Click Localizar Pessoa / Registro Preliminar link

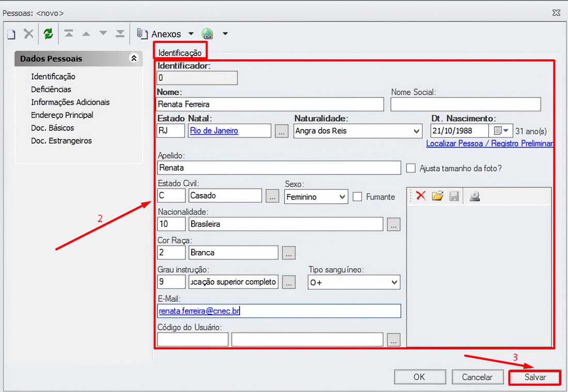489,144
